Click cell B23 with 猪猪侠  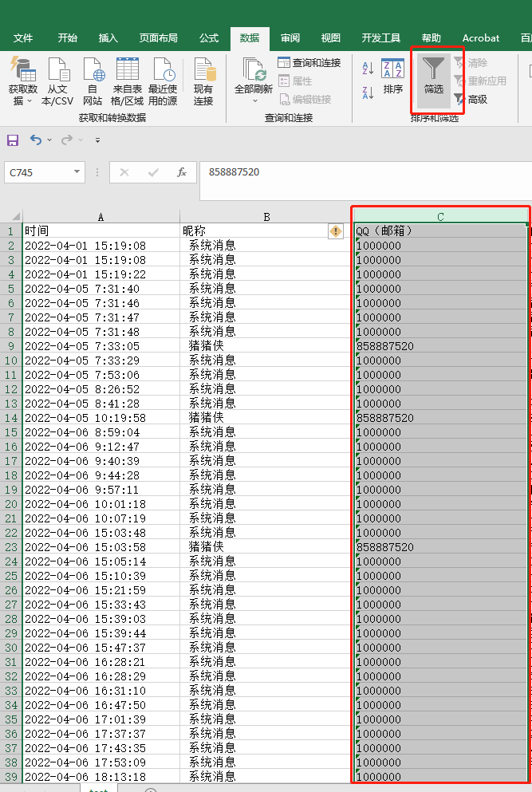pyautogui.click(x=266, y=547)
